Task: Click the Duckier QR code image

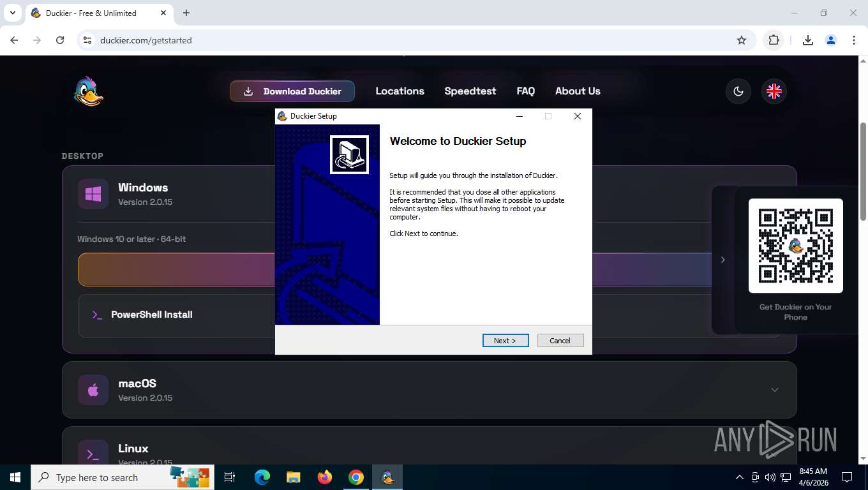Action: point(796,246)
